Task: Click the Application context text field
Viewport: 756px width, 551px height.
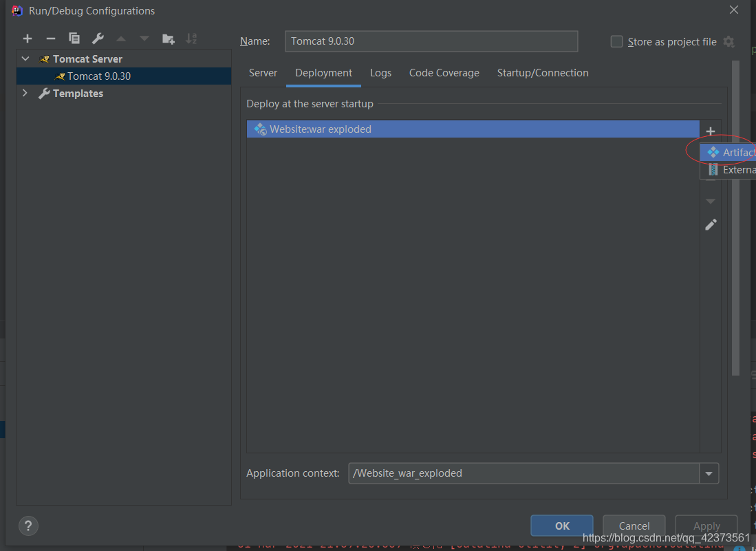Action: 523,473
